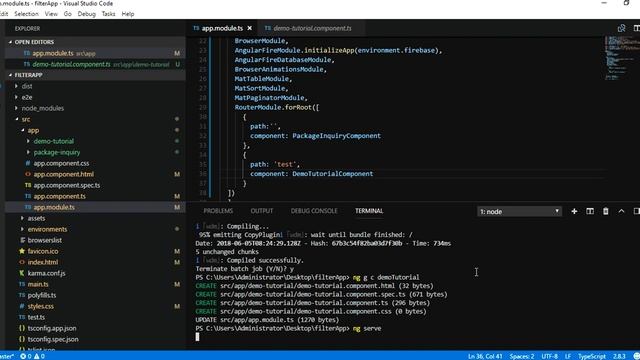Open the Debug Console tab
Viewport: 640px width, 360px height.
[314, 211]
